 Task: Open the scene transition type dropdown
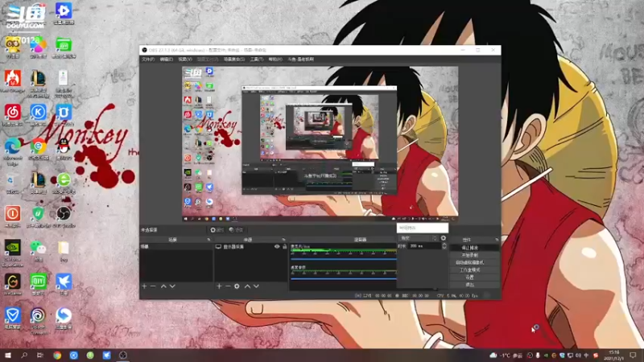pyautogui.click(x=418, y=238)
